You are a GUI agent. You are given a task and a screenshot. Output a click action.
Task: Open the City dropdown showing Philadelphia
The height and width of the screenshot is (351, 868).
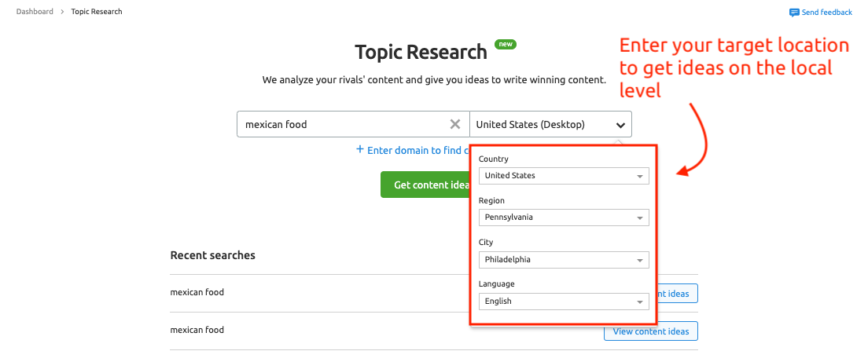point(564,259)
